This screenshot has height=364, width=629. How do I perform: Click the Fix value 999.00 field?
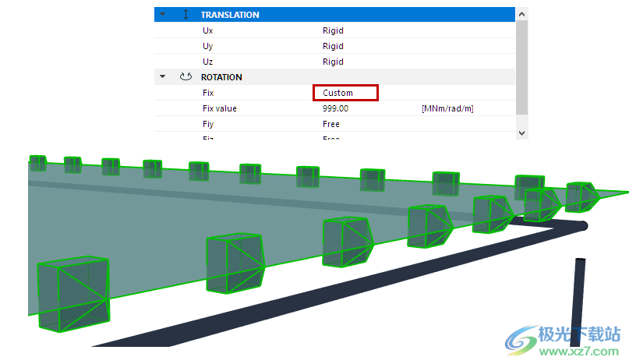(336, 108)
